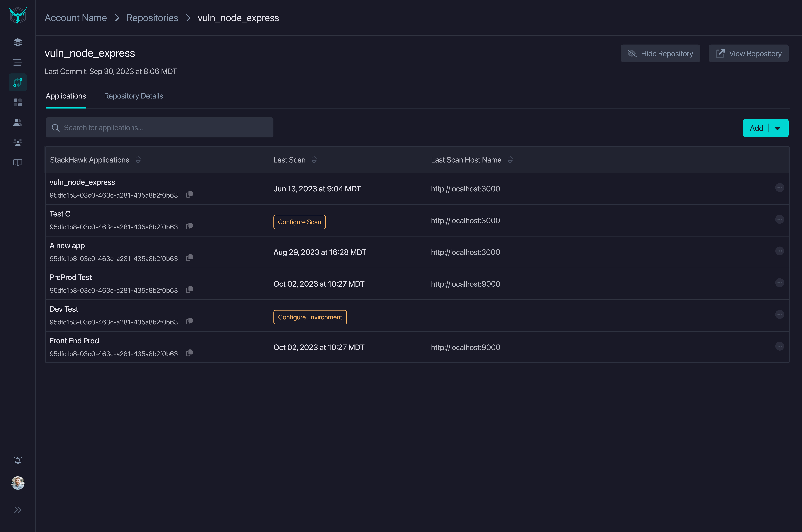Select the Applications tab

66,96
